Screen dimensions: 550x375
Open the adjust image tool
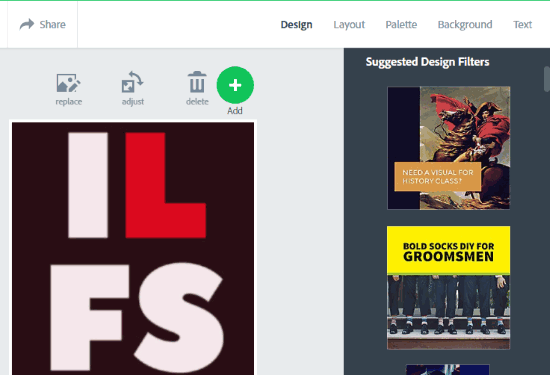132,82
